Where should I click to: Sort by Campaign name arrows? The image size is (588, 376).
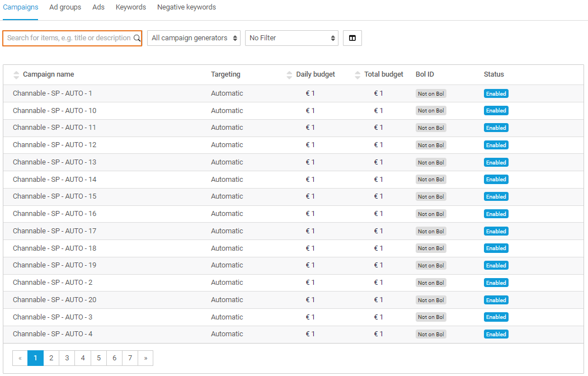16,75
